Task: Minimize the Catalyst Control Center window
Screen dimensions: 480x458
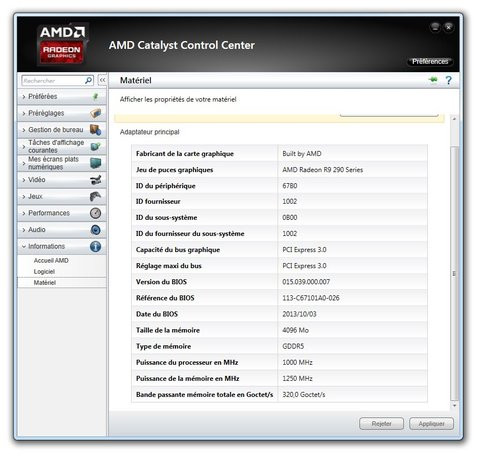Action: coord(435,27)
